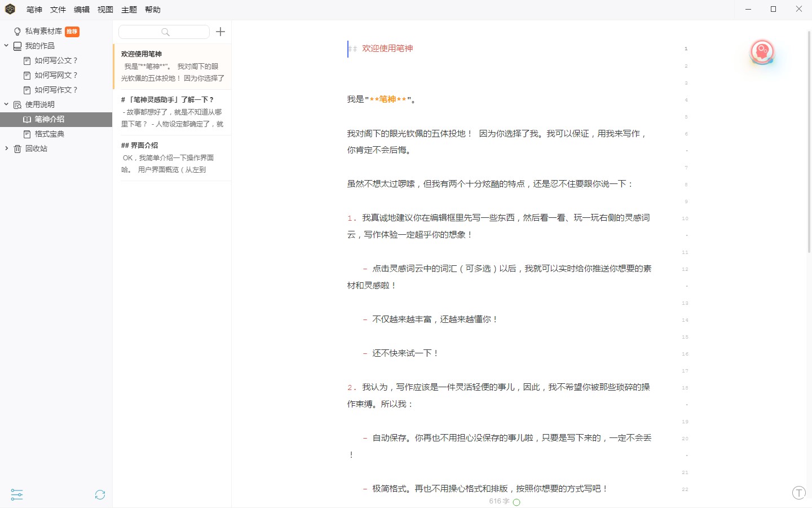Click the green status circle beside word count
Image resolution: width=812 pixels, height=508 pixels.
coord(517,502)
